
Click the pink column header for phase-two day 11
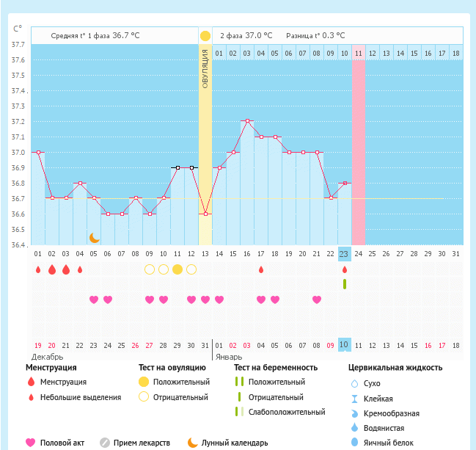pos(358,53)
